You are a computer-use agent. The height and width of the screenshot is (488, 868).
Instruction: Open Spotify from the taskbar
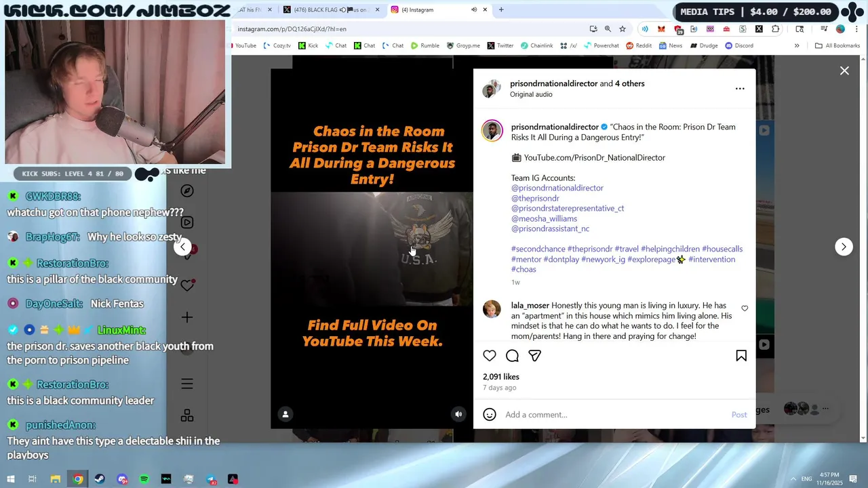pos(144,479)
